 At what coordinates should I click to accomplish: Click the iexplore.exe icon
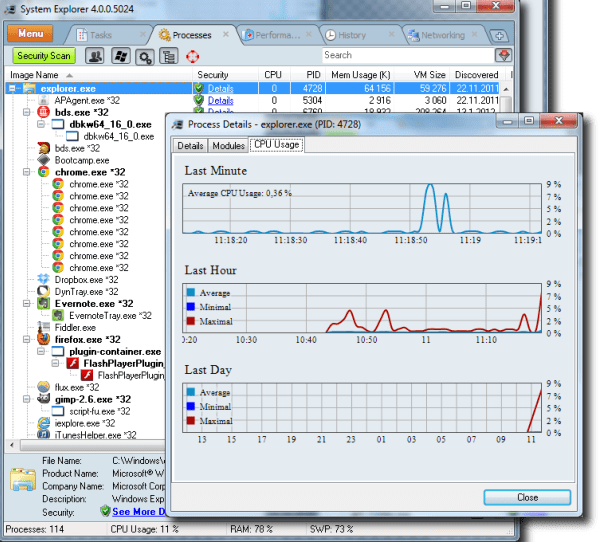44,423
